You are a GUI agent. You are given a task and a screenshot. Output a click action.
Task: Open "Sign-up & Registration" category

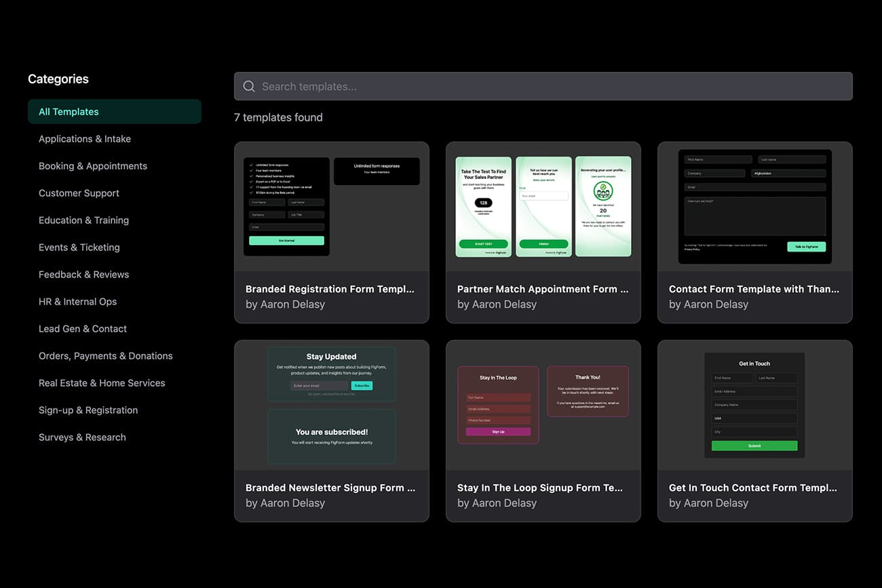point(88,410)
